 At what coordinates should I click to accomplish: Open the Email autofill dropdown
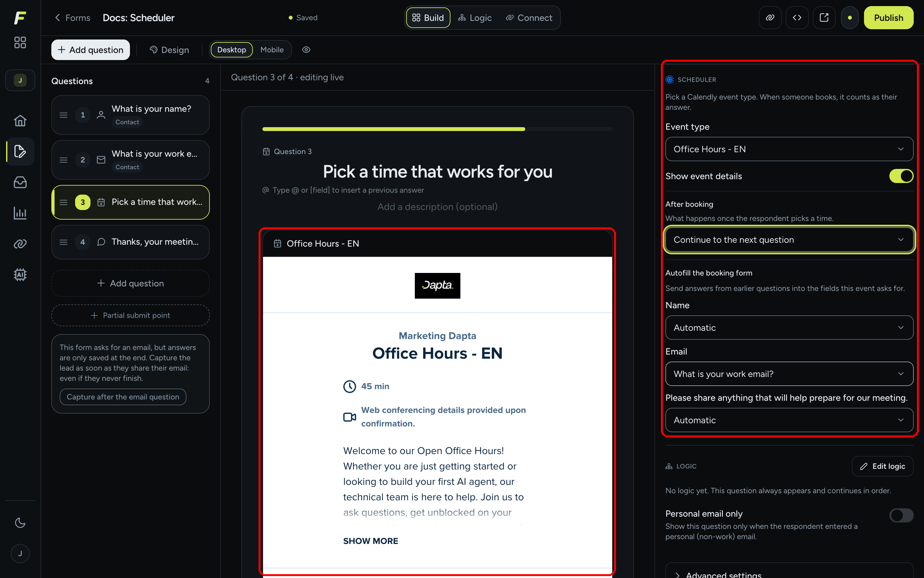(x=789, y=374)
